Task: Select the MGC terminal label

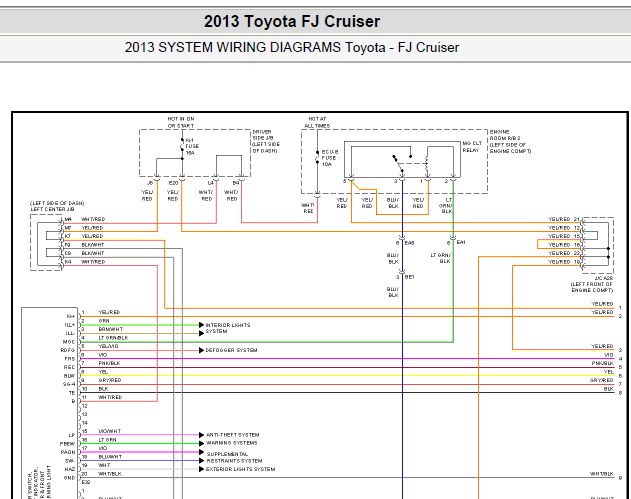Action: click(69, 342)
